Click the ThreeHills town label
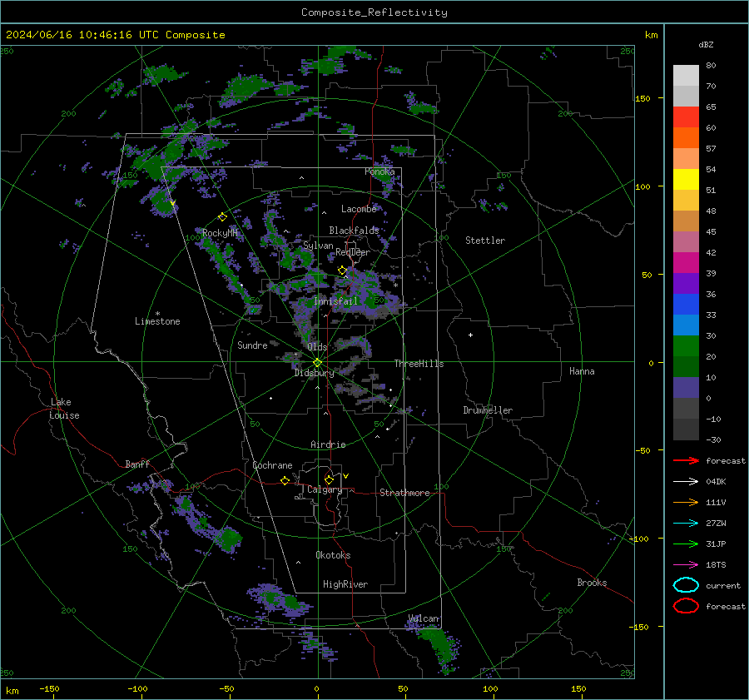Viewport: 749px width, 700px height. [419, 364]
